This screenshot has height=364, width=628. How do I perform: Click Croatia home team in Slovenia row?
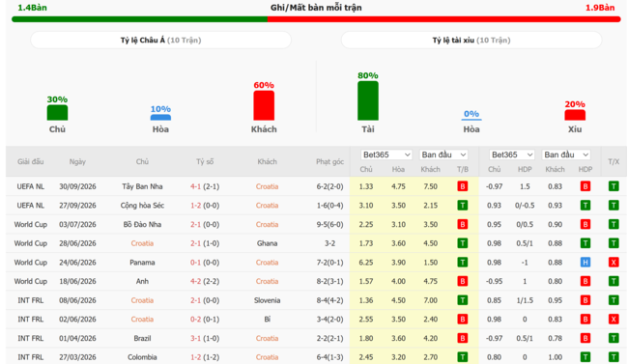coord(142,300)
